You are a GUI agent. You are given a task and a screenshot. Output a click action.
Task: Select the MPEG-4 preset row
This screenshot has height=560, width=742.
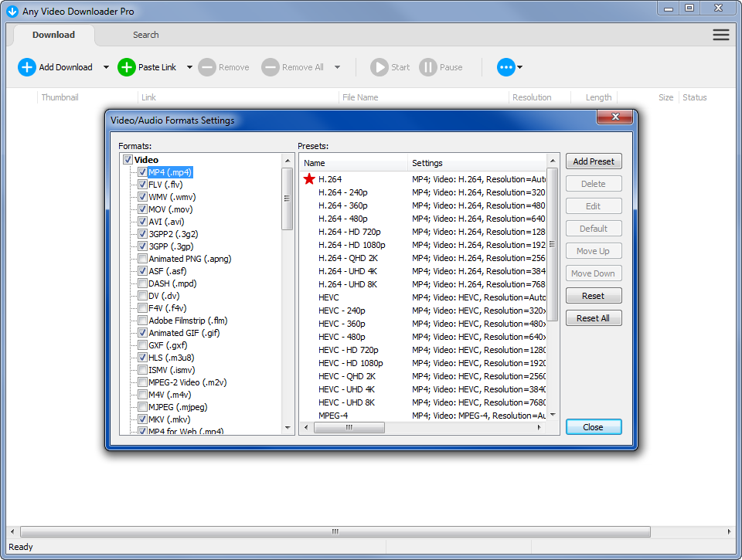click(424, 416)
